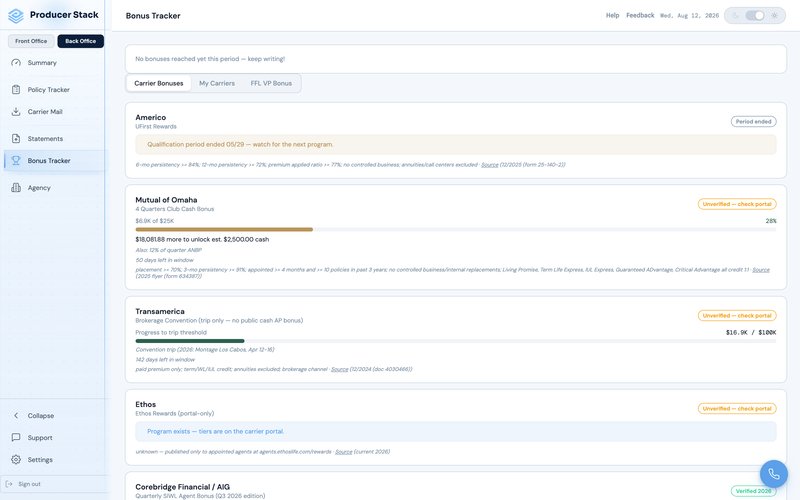Viewport: 800px width, 500px height.
Task: Click the Support label in sidebar
Action: (40, 438)
